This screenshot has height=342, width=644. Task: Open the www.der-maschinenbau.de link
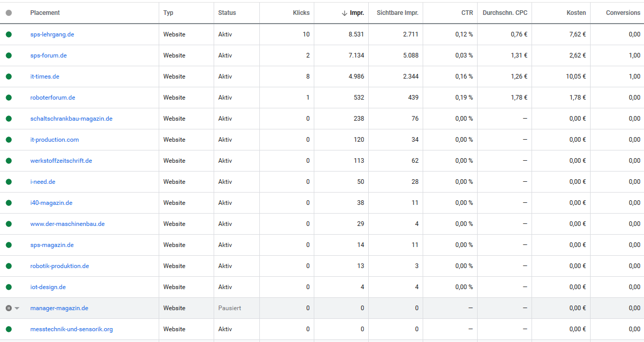[67, 224]
